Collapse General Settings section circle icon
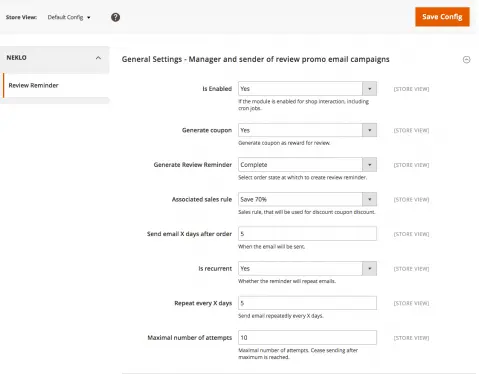The height and width of the screenshot is (374, 479). (x=466, y=60)
